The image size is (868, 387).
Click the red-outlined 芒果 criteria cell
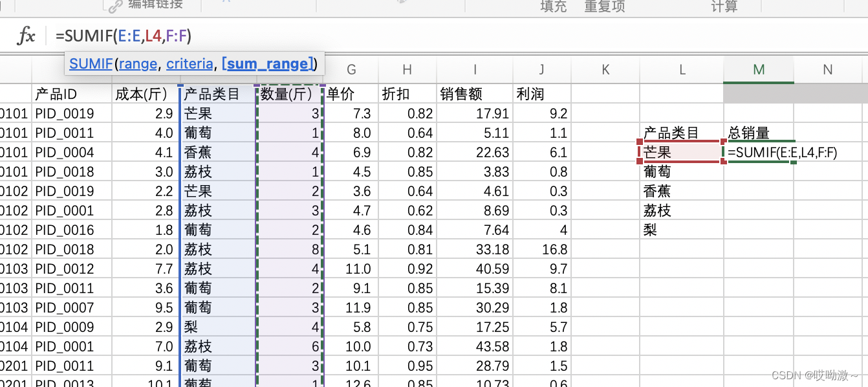680,152
